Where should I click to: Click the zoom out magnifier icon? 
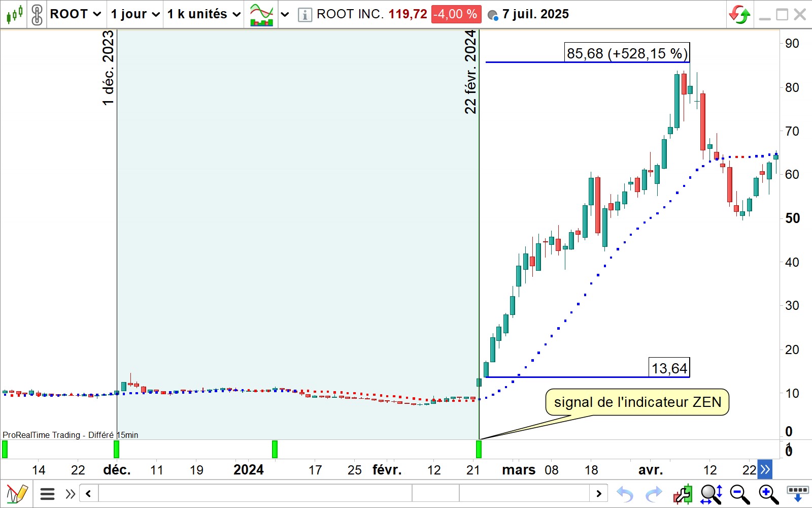(x=739, y=494)
